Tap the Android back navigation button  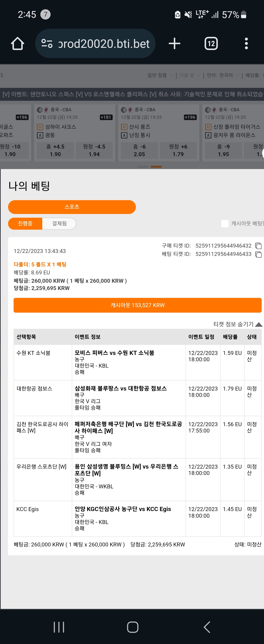click(207, 627)
